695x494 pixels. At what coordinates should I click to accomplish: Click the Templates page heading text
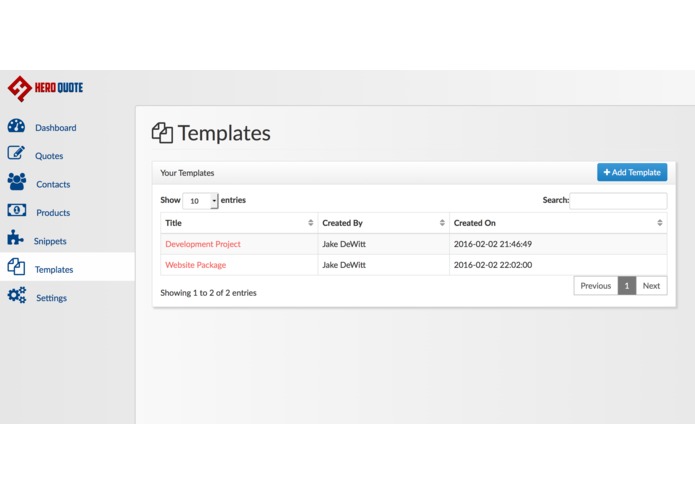pyautogui.click(x=224, y=133)
